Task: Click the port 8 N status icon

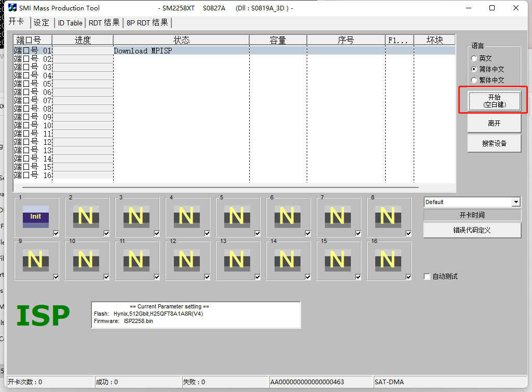Action: 388,217
